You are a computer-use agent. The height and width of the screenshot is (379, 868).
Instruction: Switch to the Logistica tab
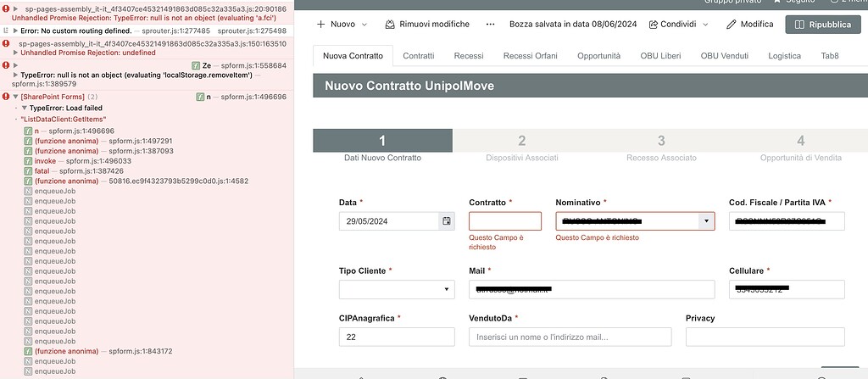pos(784,56)
